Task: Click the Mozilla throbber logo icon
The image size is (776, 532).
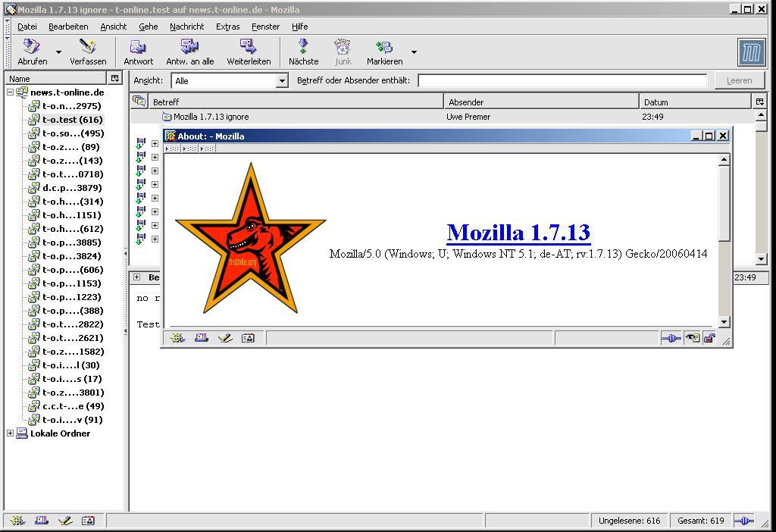Action: coord(751,52)
